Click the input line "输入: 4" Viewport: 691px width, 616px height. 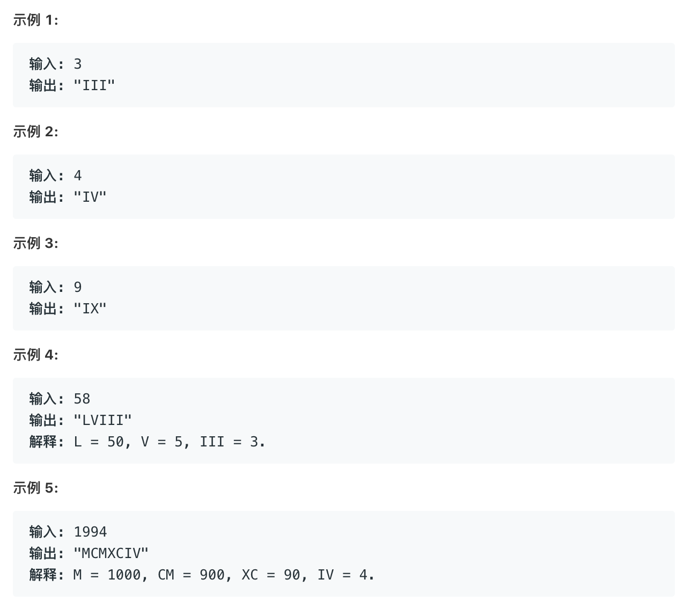pyautogui.click(x=55, y=176)
